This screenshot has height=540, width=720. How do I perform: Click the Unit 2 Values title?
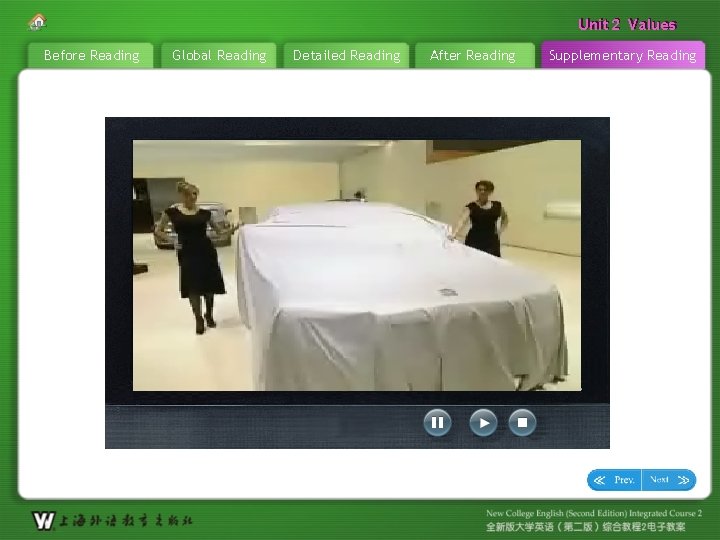pyautogui.click(x=627, y=24)
